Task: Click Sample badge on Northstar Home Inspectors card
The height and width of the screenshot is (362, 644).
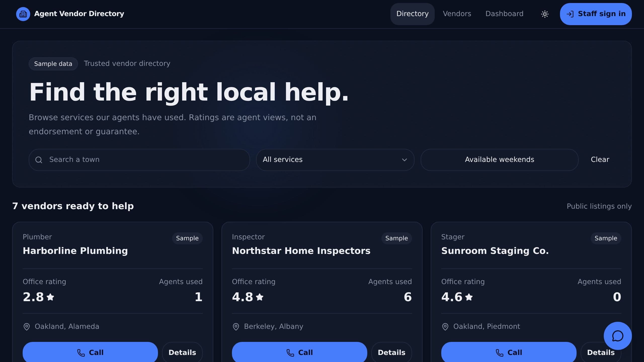Action: (x=396, y=238)
